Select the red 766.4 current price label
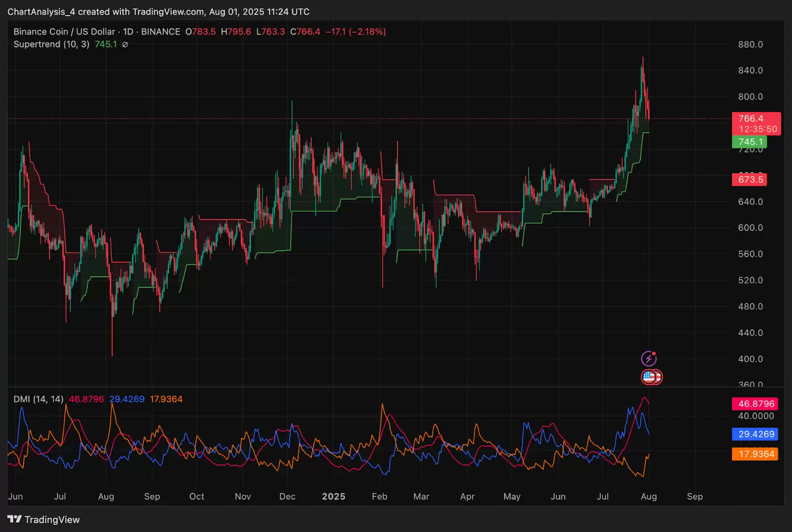The image size is (792, 532). coord(751,118)
